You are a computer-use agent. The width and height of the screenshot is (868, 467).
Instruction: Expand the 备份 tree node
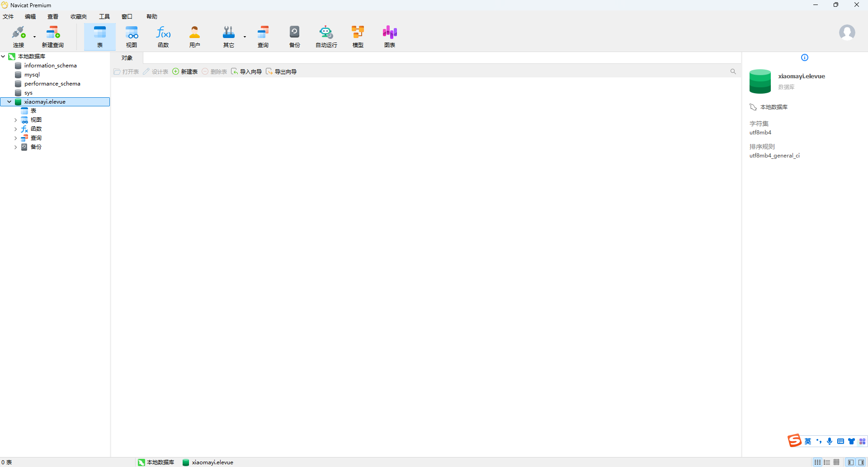[x=16, y=147]
